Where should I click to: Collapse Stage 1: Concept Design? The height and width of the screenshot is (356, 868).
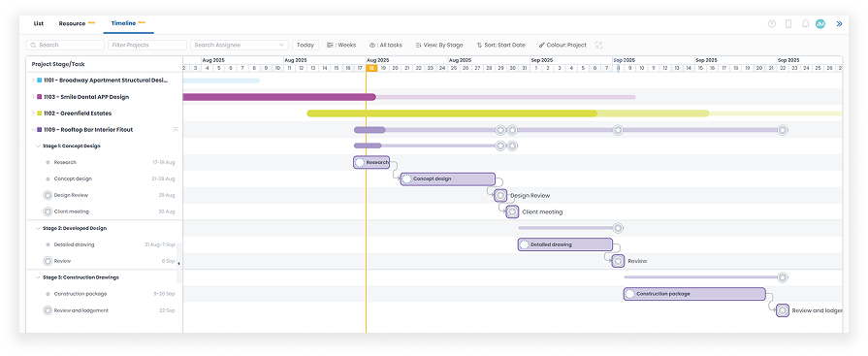coord(38,146)
